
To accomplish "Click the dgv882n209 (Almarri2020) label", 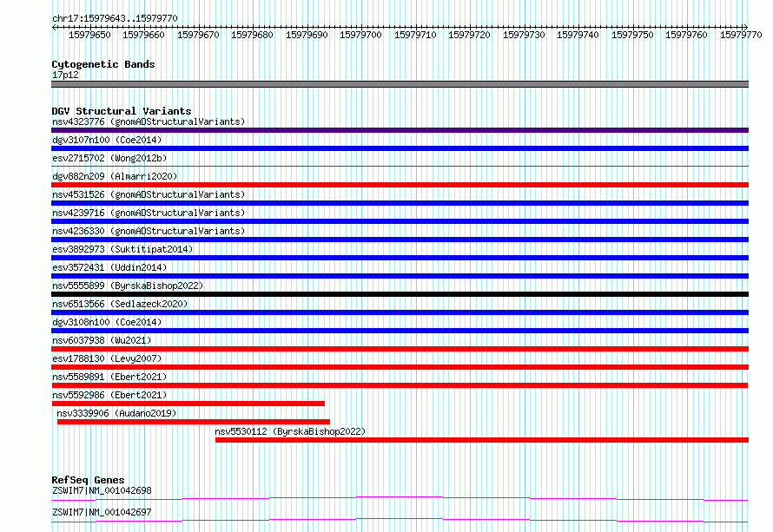I will coord(115,176).
